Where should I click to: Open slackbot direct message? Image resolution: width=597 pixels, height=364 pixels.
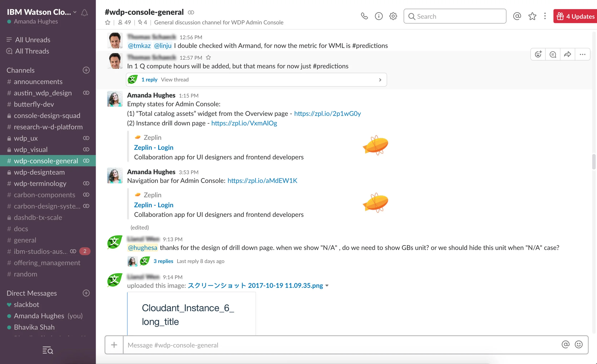[48, 304]
